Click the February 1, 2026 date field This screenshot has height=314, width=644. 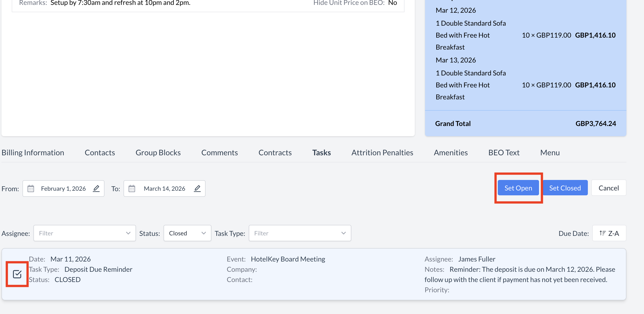[63, 188]
